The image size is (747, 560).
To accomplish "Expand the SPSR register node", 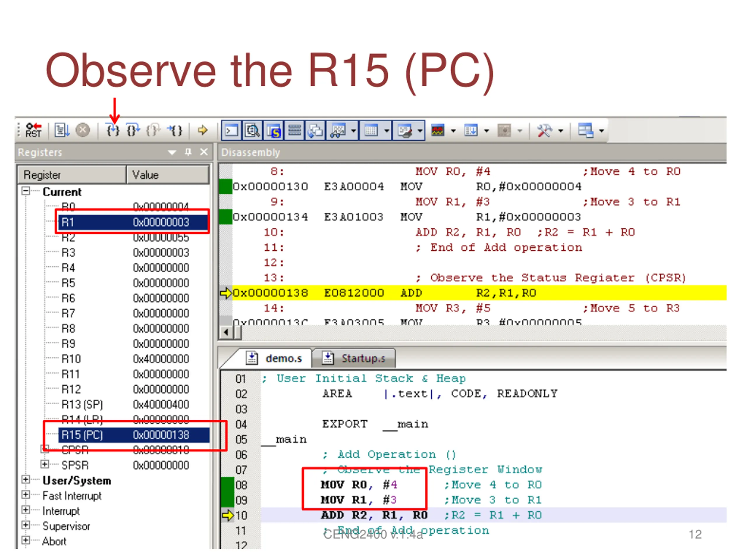I will 45,464.
